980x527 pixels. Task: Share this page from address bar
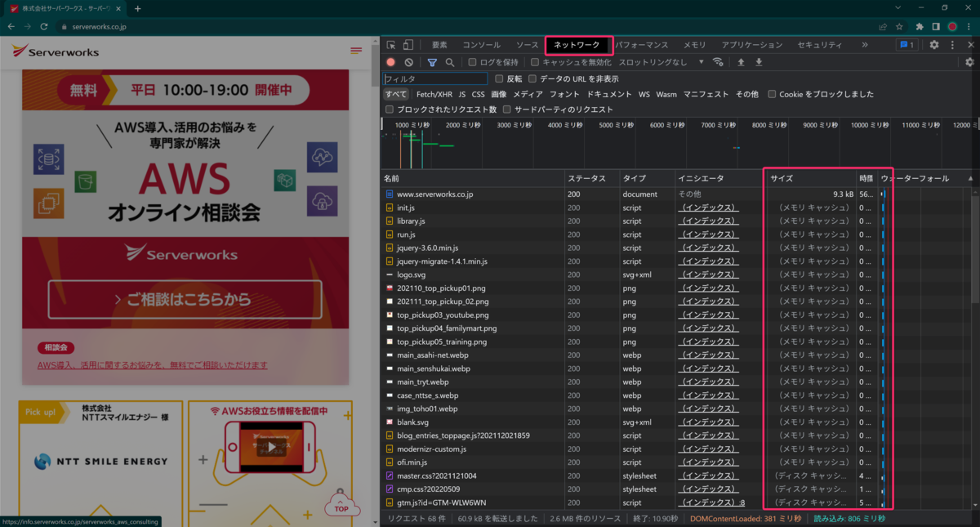[882, 26]
